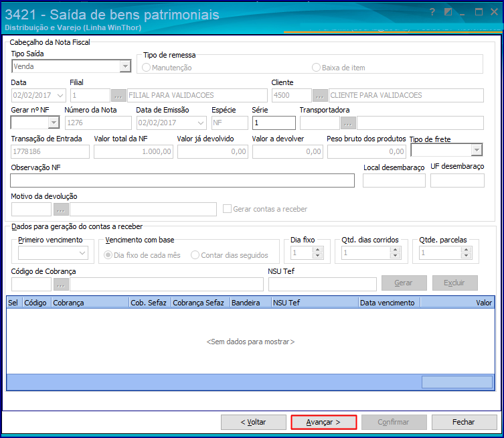Open Código de Cobrança lookup ellipsis button
504x438 pixels.
pyautogui.click(x=61, y=284)
